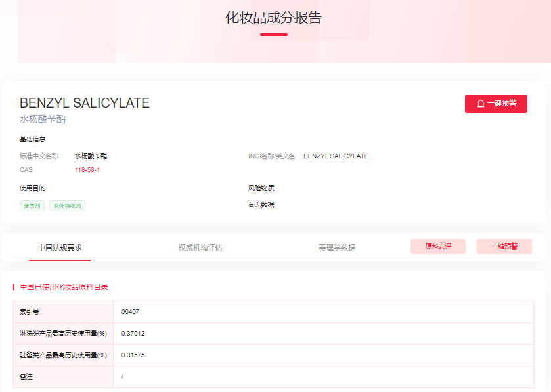Click the pink 原料安评 button
This screenshot has width=551, height=392.
(x=438, y=246)
